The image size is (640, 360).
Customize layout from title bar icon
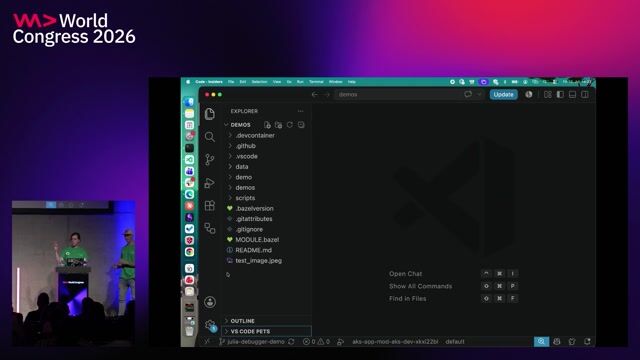(548, 94)
